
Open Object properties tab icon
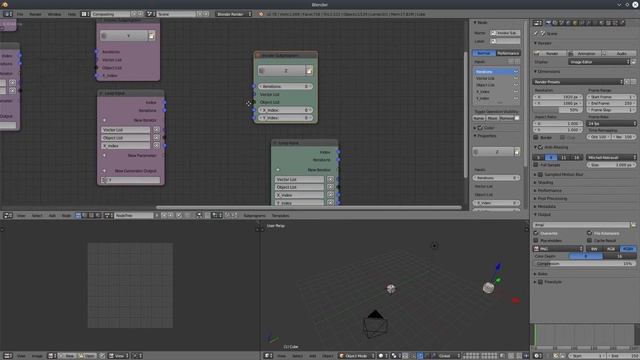pyautogui.click(x=575, y=23)
